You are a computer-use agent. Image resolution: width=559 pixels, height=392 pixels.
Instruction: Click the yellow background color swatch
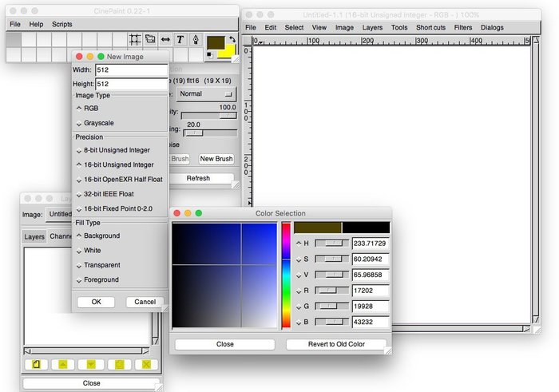228,53
